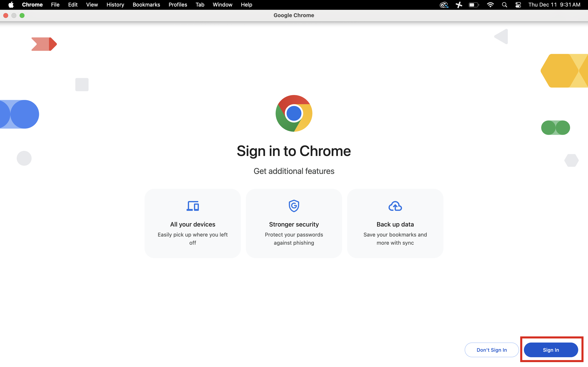This screenshot has width=588, height=367.
Task: Open the Apple menu
Action: [11, 5]
